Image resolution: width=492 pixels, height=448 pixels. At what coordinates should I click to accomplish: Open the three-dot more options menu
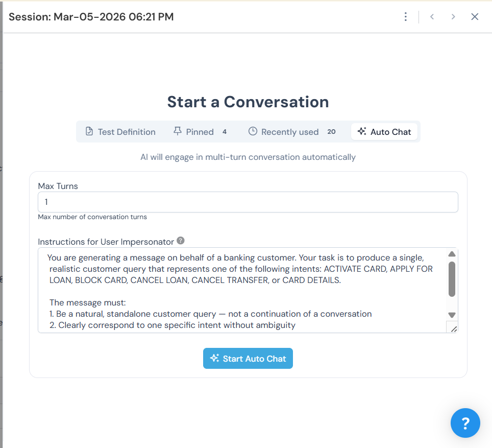405,17
